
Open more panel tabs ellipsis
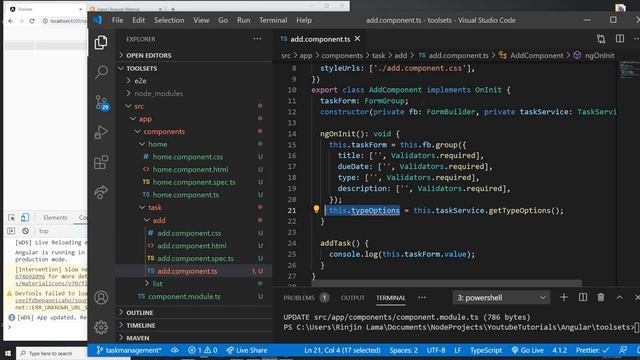pyautogui.click(x=422, y=298)
